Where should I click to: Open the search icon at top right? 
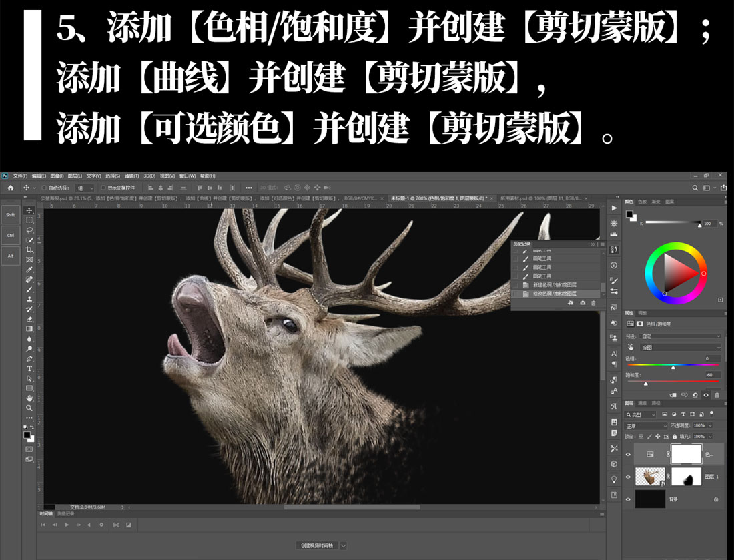tap(695, 188)
